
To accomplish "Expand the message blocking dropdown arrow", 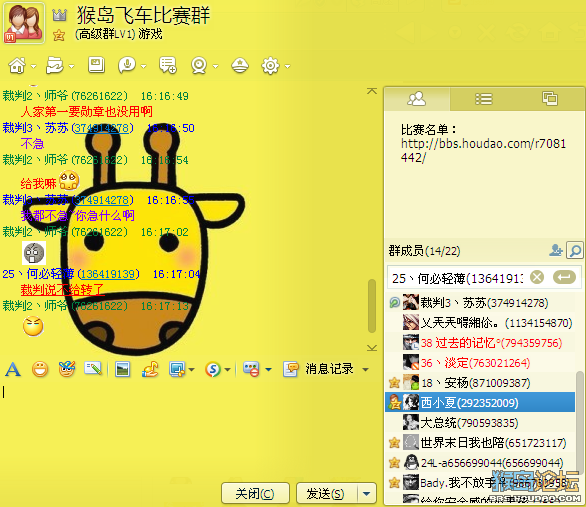I will [x=268, y=370].
